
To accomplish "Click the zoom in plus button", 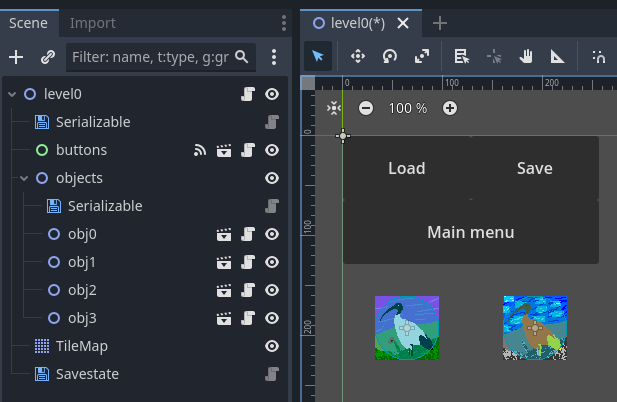I will pyautogui.click(x=450, y=108).
